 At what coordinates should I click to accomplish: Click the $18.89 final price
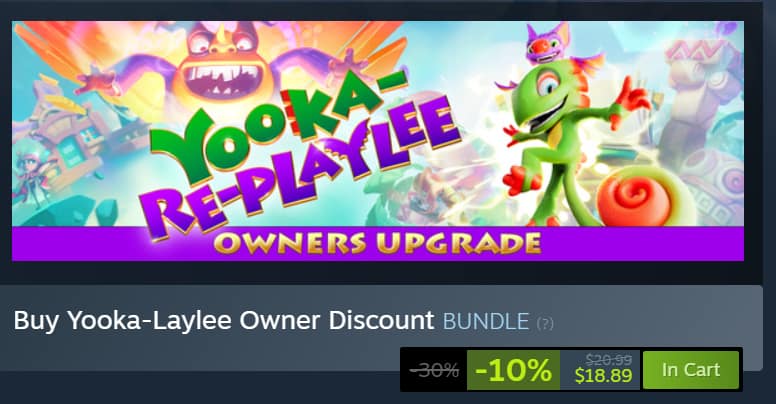coord(603,376)
